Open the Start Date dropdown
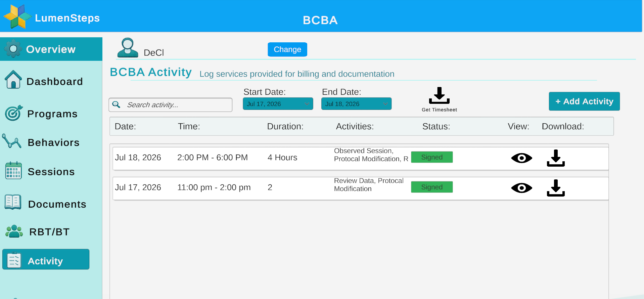The width and height of the screenshot is (644, 299). click(x=278, y=104)
